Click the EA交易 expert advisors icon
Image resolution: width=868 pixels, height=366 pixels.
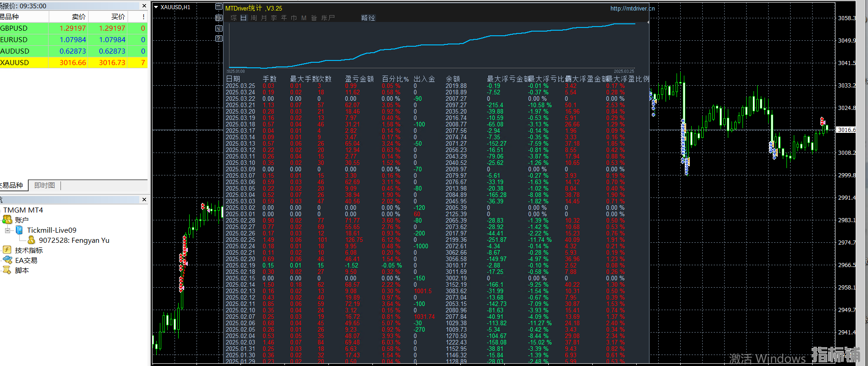7,260
